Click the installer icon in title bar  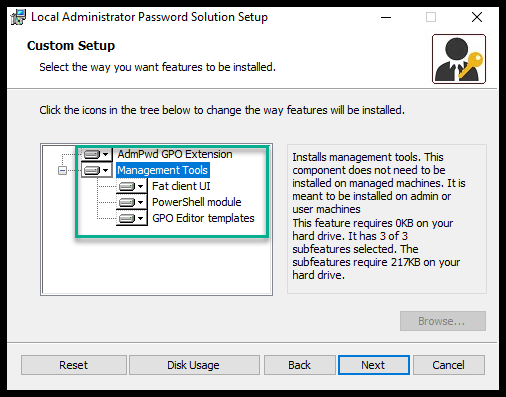[x=18, y=17]
